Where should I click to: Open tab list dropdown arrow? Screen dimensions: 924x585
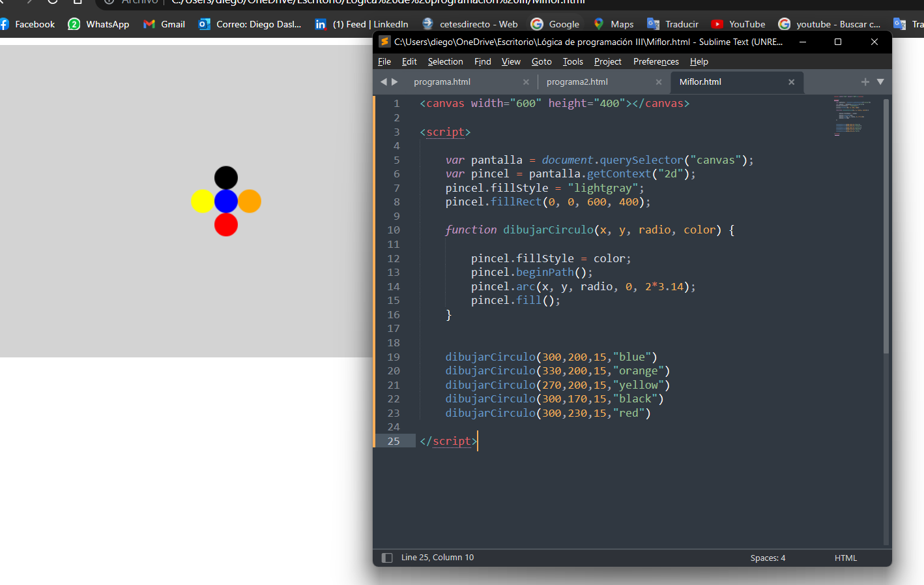(x=880, y=82)
